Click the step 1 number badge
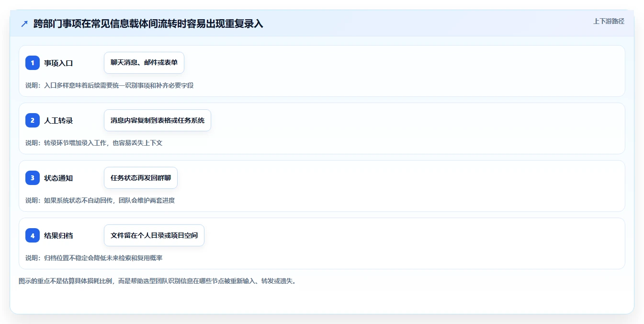 (x=33, y=63)
